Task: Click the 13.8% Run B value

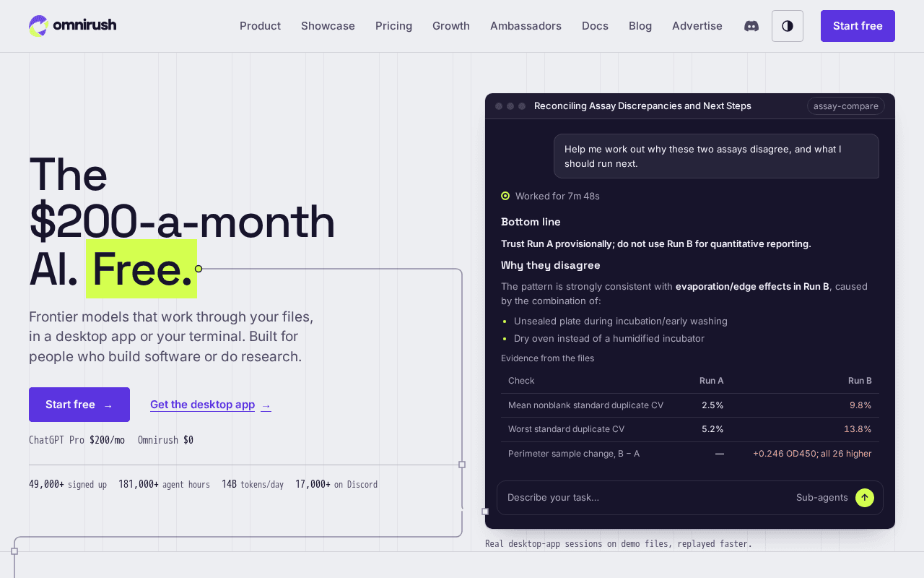Action: (858, 429)
